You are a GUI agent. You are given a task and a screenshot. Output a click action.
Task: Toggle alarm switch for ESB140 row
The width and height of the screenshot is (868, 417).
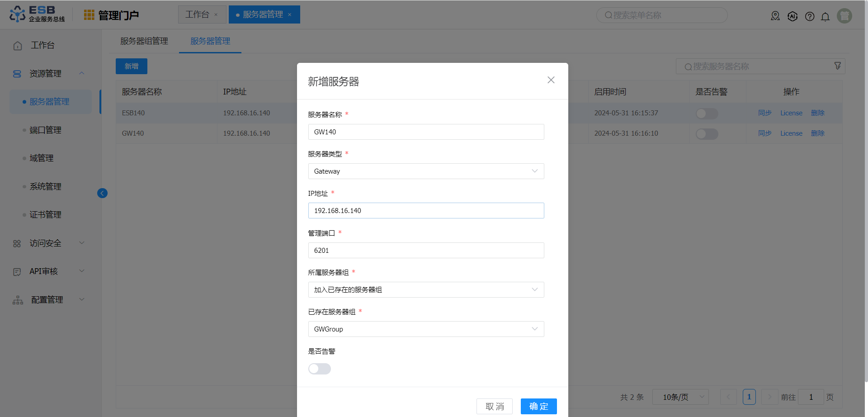[x=707, y=114]
